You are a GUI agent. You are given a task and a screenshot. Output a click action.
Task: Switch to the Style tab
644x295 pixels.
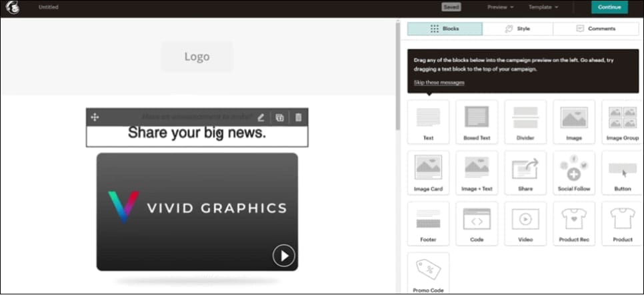click(517, 29)
